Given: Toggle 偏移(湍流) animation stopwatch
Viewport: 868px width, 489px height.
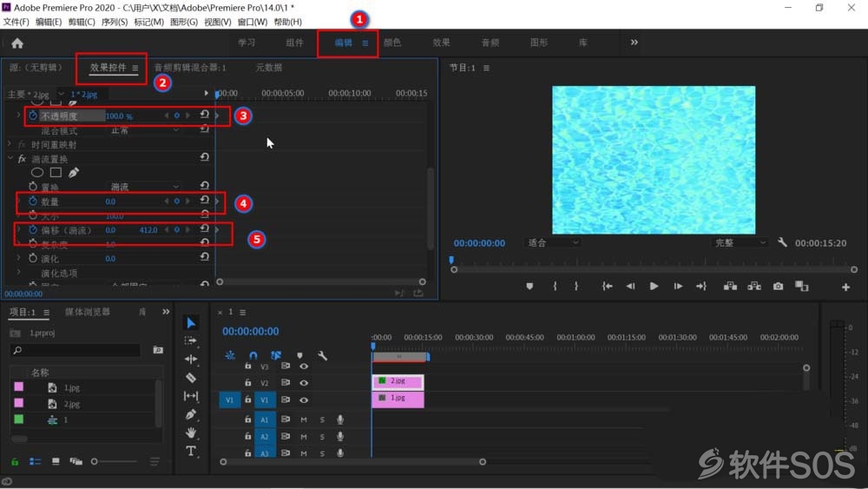Looking at the screenshot, I should coord(33,230).
